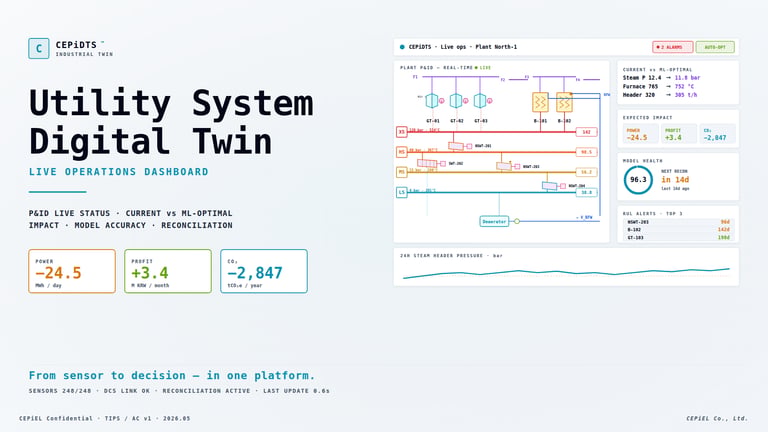The width and height of the screenshot is (768, 432).
Task: Click the 24h steam header pressure chart
Action: [566, 267]
